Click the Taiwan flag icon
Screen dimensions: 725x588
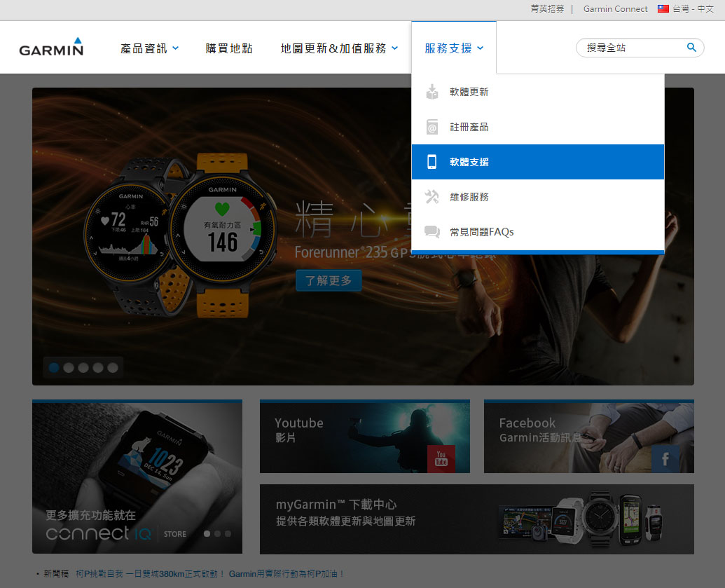(x=663, y=9)
